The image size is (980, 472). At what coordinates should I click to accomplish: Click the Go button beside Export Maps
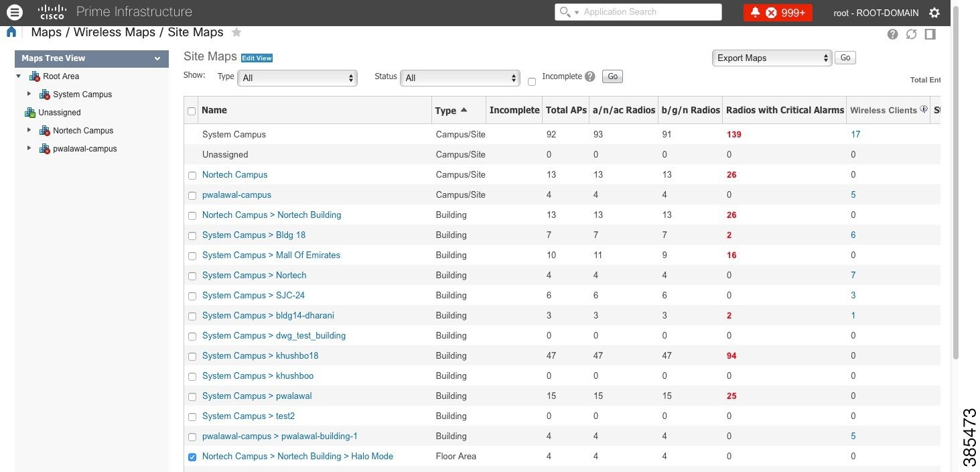844,58
